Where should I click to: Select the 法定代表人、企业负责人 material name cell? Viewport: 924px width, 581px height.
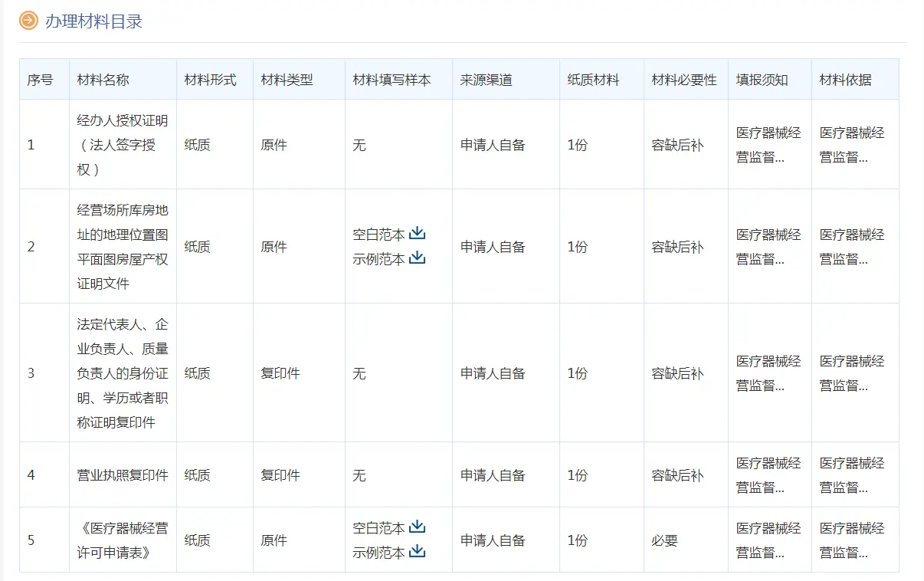[123, 373]
